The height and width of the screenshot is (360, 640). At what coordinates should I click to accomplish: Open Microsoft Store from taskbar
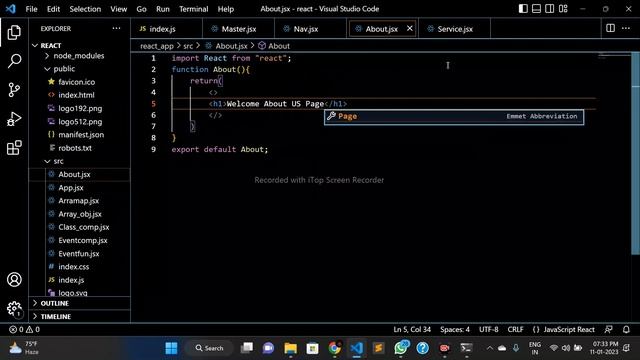[x=313, y=348]
